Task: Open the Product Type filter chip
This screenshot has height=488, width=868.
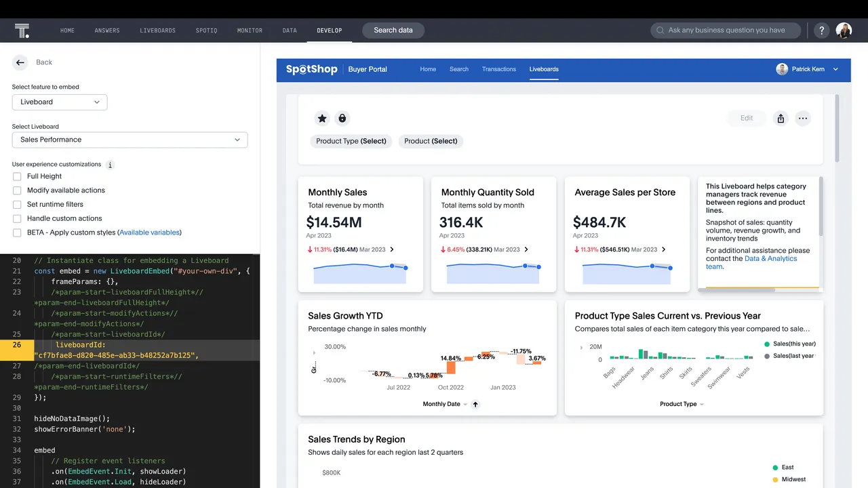Action: point(351,141)
